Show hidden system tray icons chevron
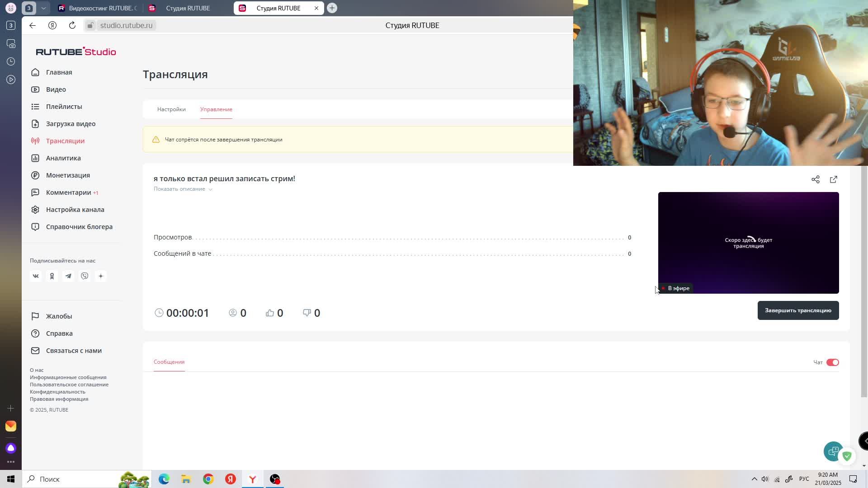 pos(754,479)
